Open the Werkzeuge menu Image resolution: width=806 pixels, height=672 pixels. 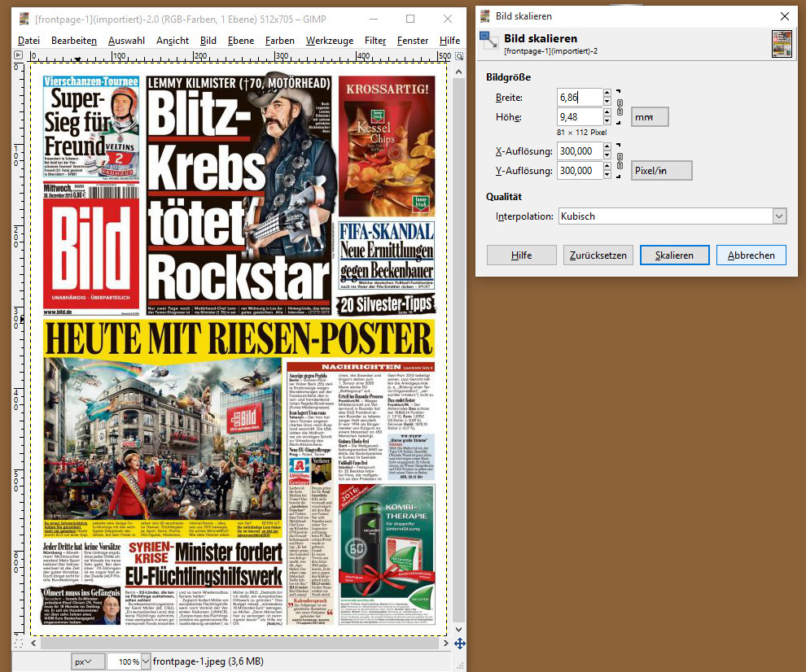[330, 41]
